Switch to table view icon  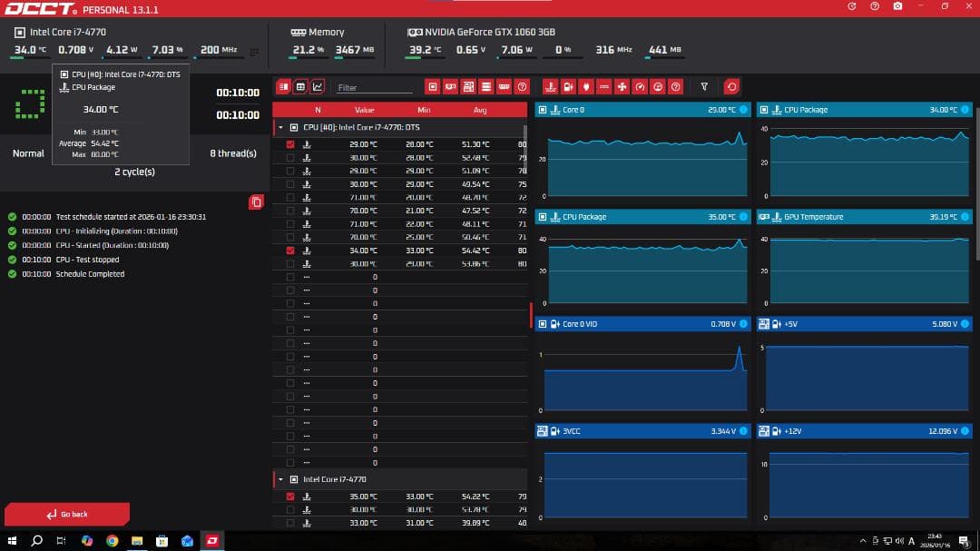point(300,87)
